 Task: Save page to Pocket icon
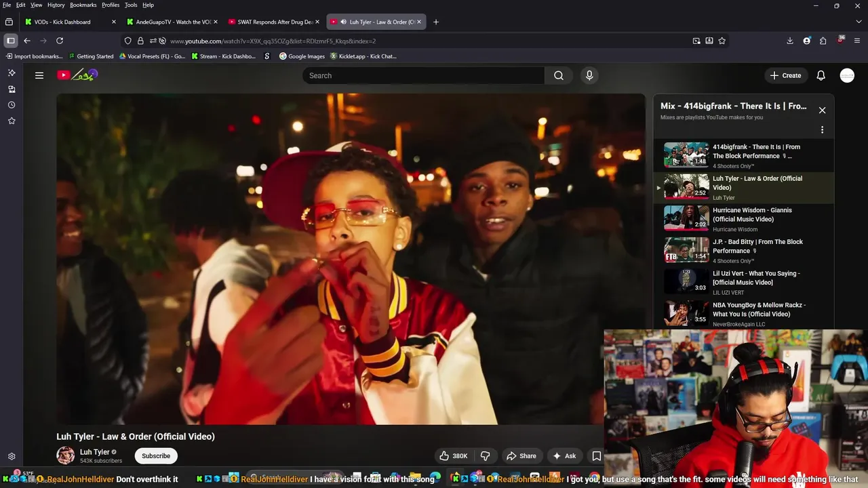[709, 41]
